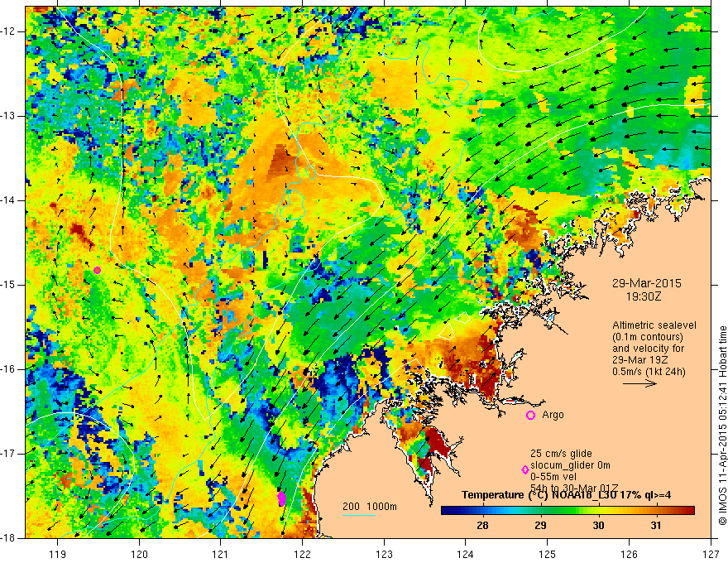Click the longitude axis label 126
The width and height of the screenshot is (728, 563).
[x=629, y=555]
